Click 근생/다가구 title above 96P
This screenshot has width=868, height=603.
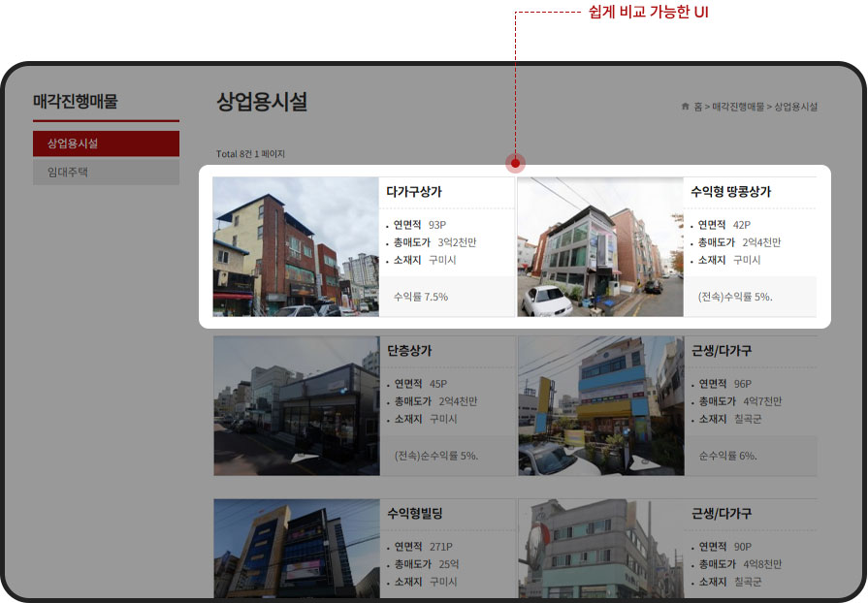click(722, 351)
